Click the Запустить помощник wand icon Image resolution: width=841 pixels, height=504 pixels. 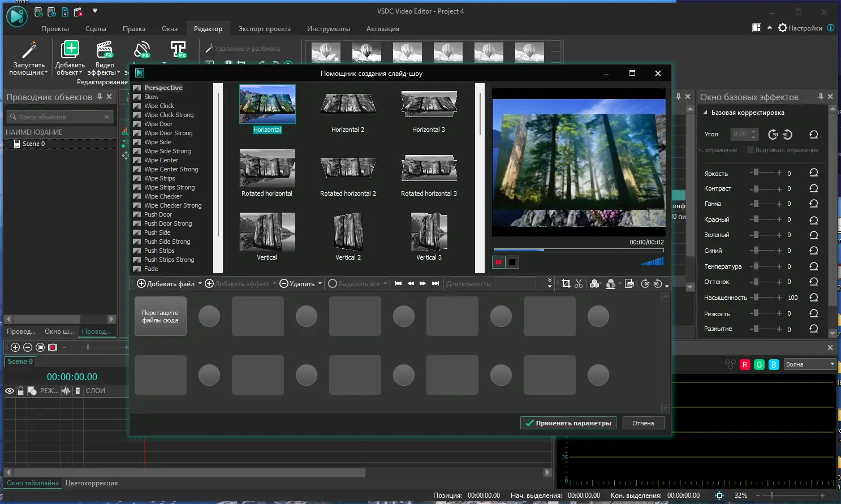[29, 51]
